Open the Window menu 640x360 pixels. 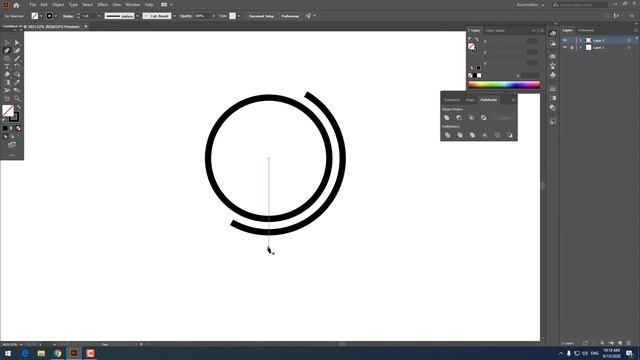[x=133, y=4]
